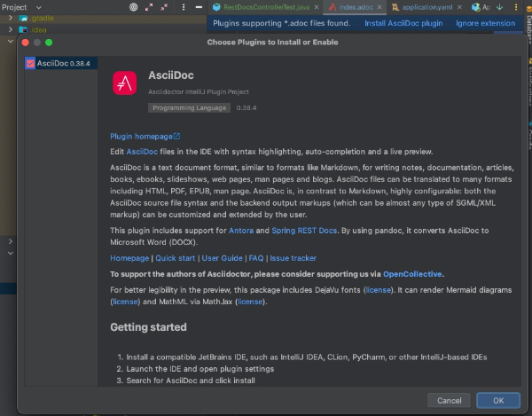Close the application.yaml tab

coord(459,7)
